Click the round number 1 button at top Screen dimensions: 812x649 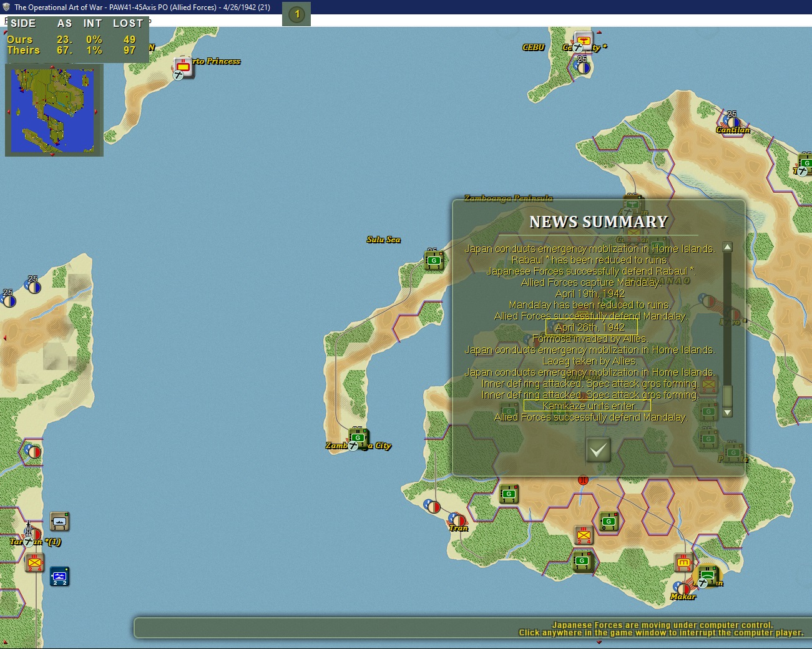tap(296, 14)
